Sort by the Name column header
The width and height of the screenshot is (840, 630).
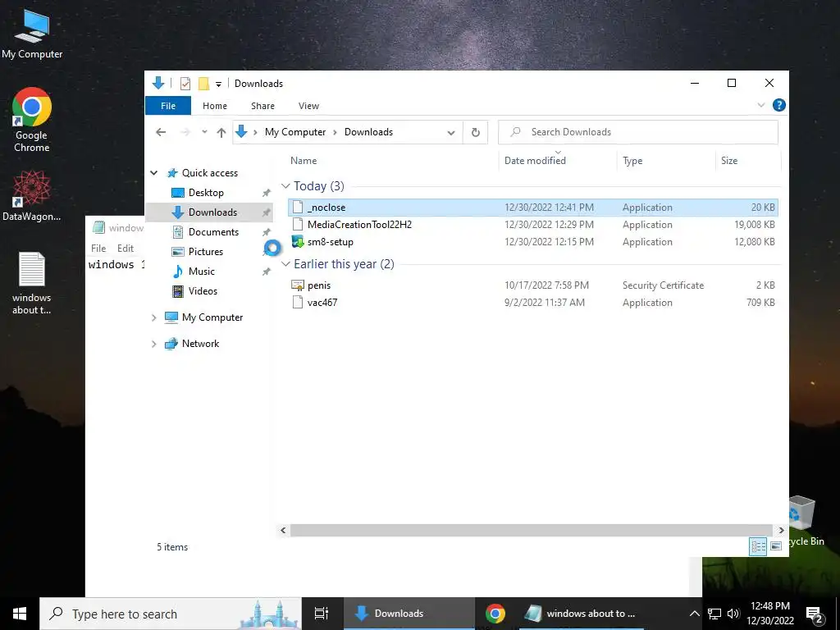click(x=392, y=161)
